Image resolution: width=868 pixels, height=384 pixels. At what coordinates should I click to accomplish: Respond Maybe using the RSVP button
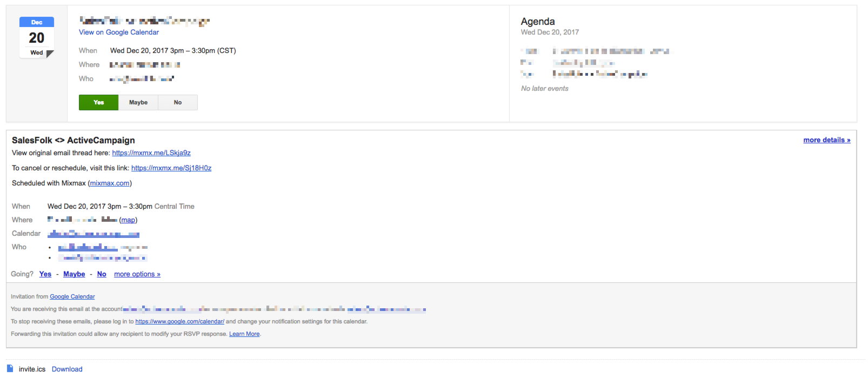tap(138, 102)
